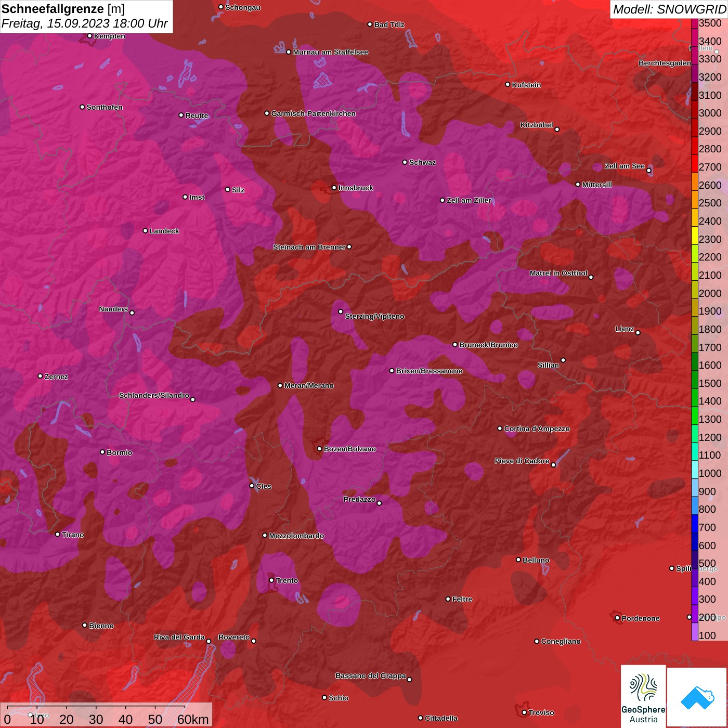Click the Kufstein location dot
Screen dimensions: 728x728
pos(508,84)
